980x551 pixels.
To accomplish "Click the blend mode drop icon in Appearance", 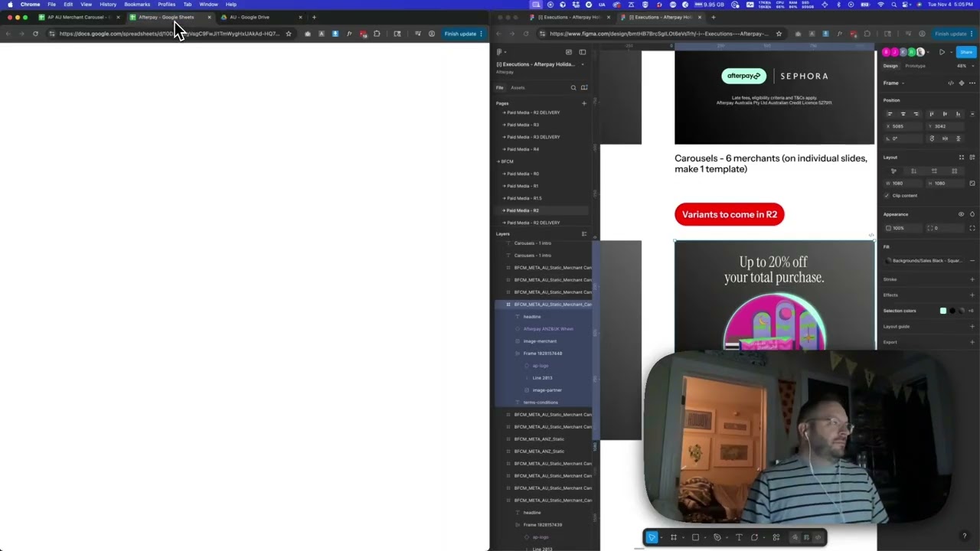I will (972, 214).
